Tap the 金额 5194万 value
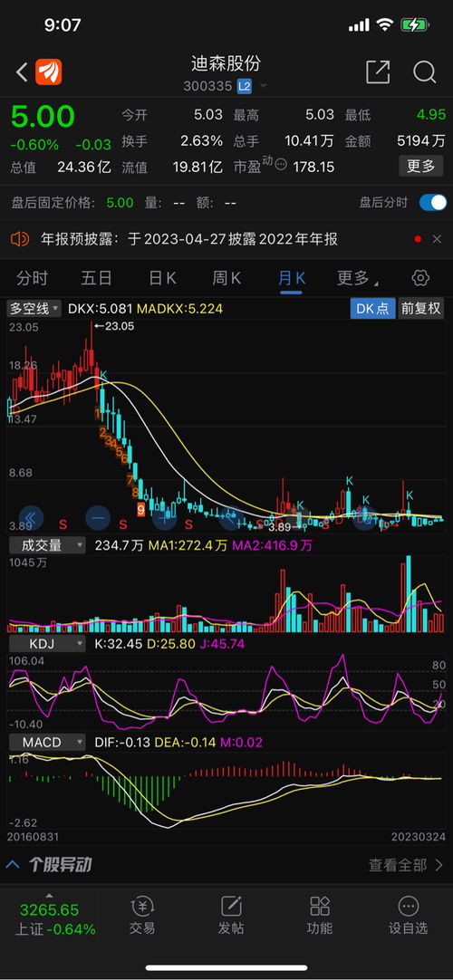Screen dimensions: 453x980 (x=421, y=141)
